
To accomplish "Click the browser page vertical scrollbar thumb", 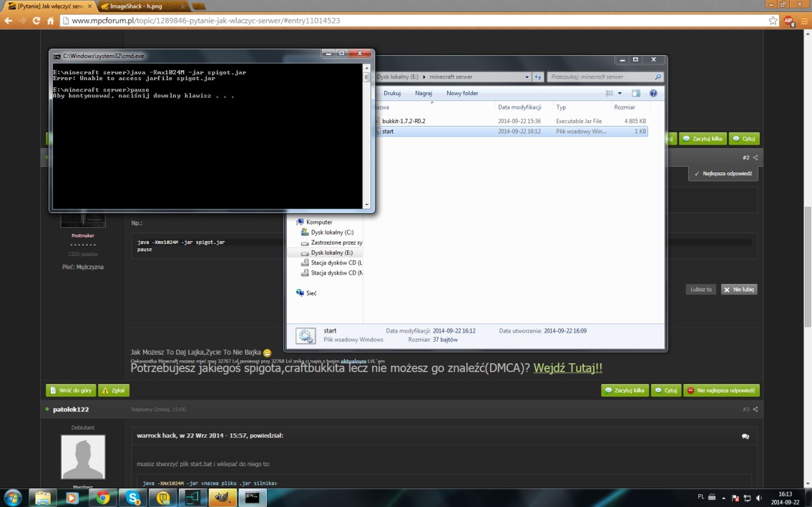I will 807,267.
